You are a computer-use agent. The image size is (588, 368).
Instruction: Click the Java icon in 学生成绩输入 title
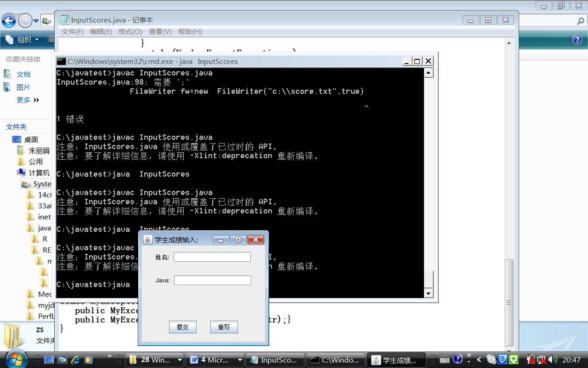[147, 239]
